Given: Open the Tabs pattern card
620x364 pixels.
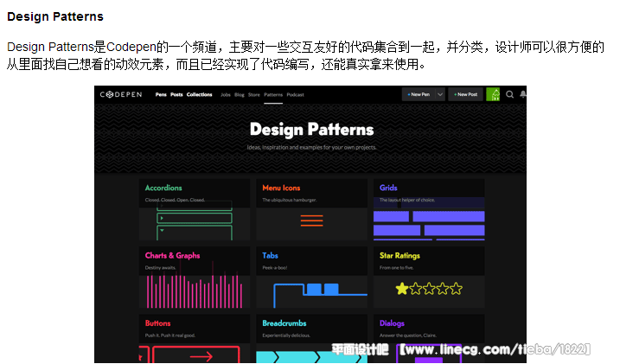Looking at the screenshot, I should point(312,278).
